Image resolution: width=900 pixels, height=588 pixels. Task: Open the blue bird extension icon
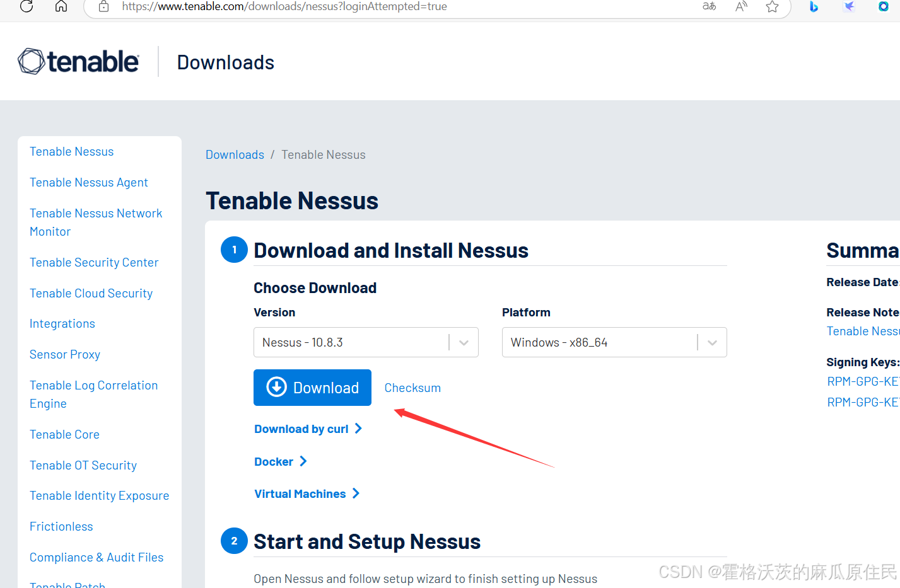coord(849,6)
